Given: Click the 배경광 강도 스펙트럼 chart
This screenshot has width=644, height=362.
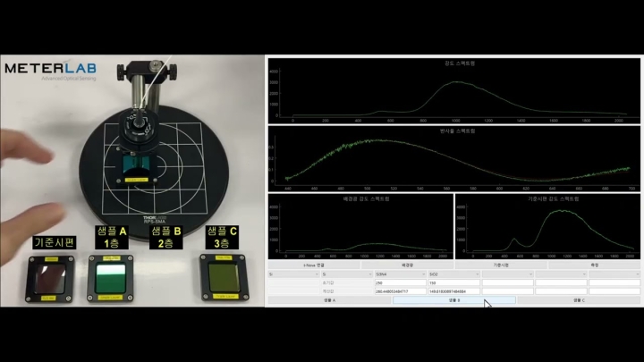Looking at the screenshot, I should (x=360, y=226).
